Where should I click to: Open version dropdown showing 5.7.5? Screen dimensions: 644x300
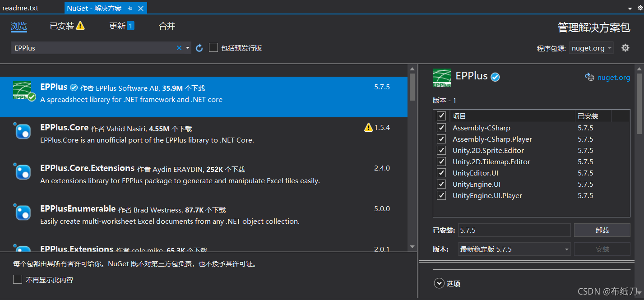coord(514,249)
